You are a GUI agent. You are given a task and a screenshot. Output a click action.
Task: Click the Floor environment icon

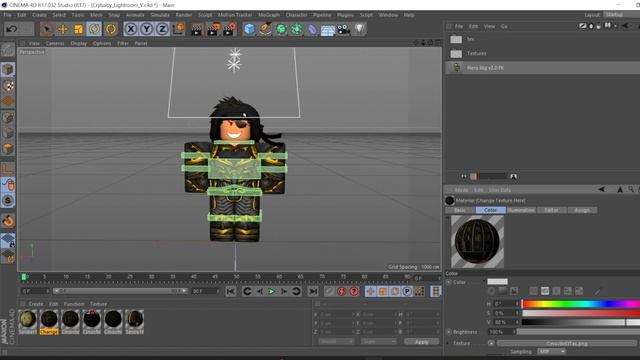(328, 29)
